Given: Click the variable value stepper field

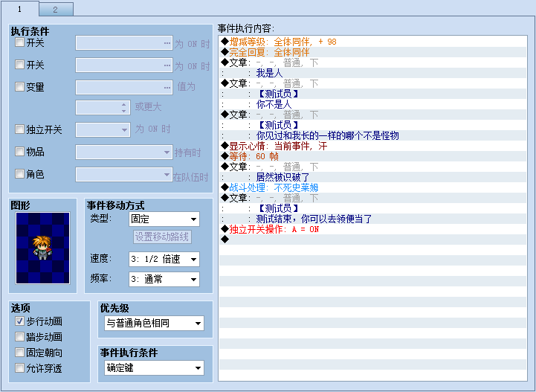Looking at the screenshot, I should pos(103,108).
